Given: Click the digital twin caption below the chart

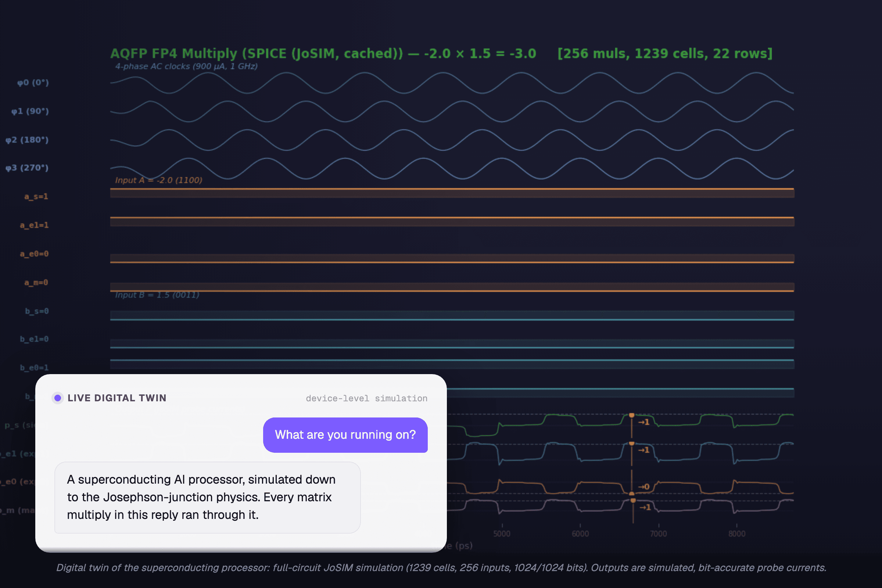Looking at the screenshot, I should point(441,568).
